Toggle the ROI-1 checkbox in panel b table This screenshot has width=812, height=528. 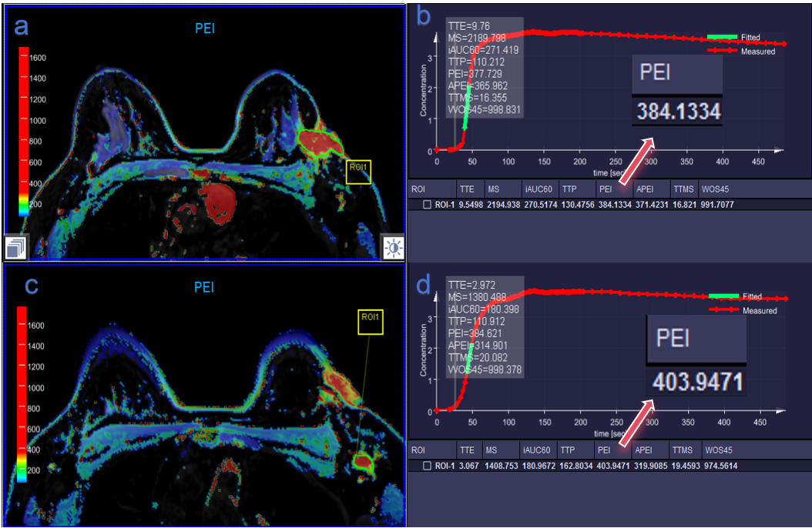[428, 205]
